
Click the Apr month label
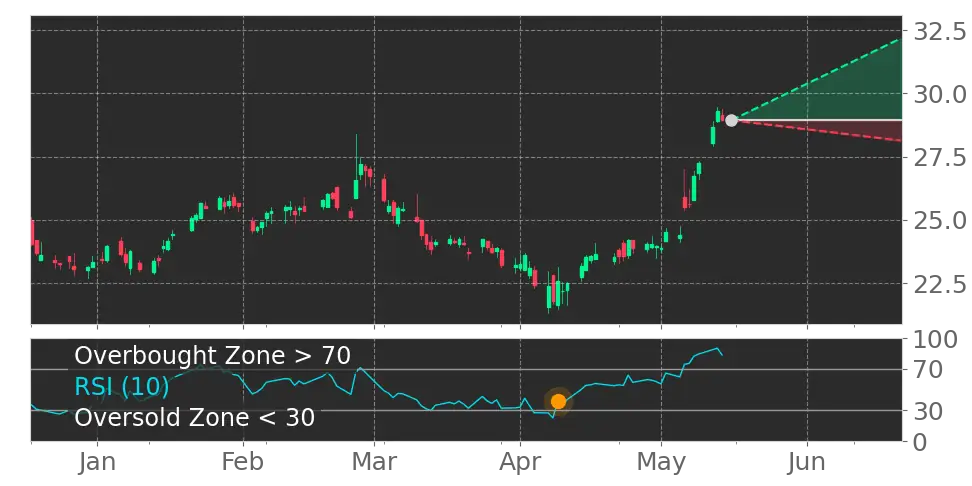pyautogui.click(x=520, y=462)
